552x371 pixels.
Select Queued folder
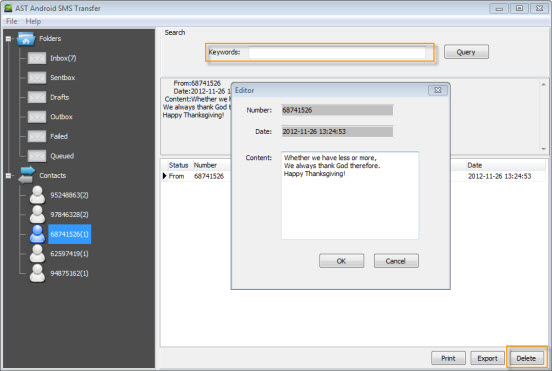point(62,156)
